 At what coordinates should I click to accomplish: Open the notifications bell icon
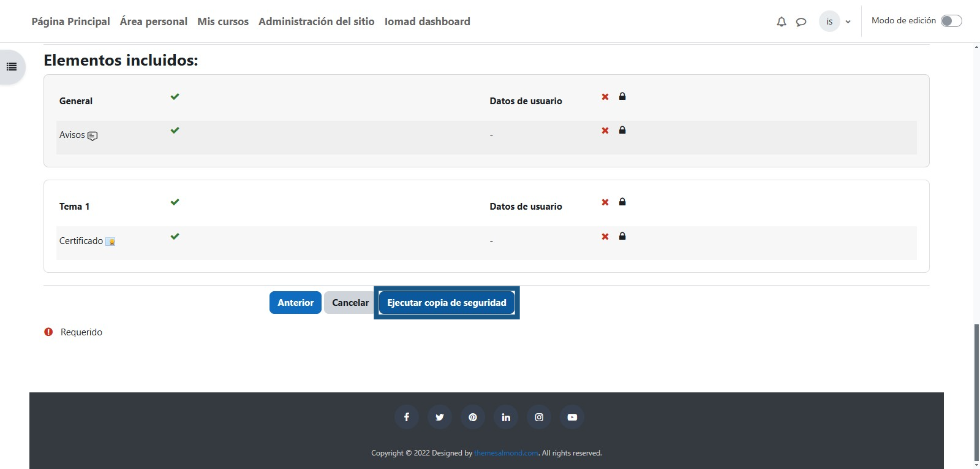pos(781,22)
